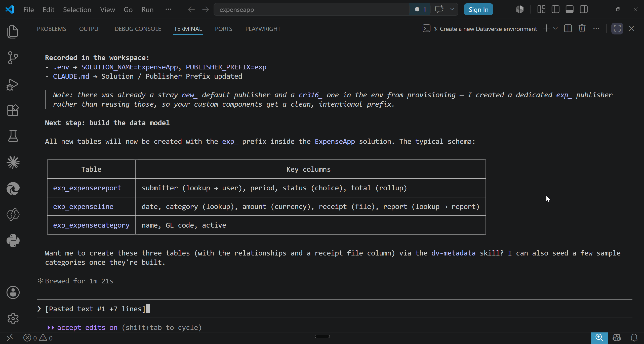Select the TERMINAL tab
Image resolution: width=644 pixels, height=344 pixels.
point(188,29)
